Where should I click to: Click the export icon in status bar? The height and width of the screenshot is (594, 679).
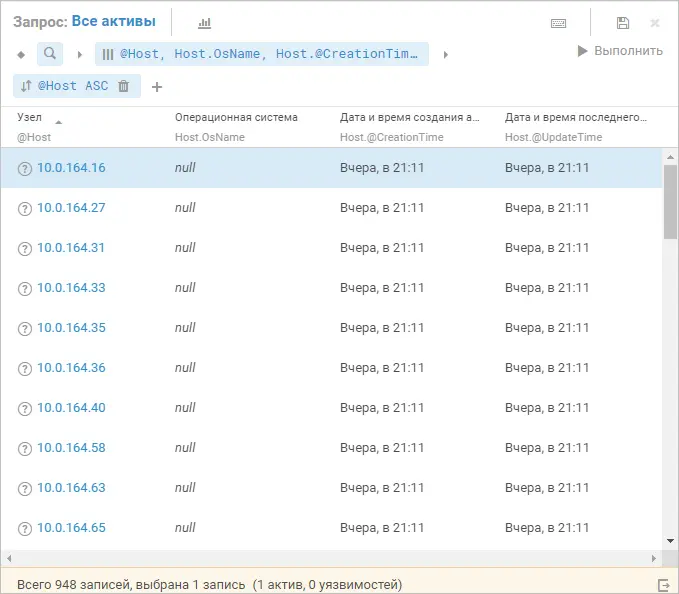tap(662, 584)
